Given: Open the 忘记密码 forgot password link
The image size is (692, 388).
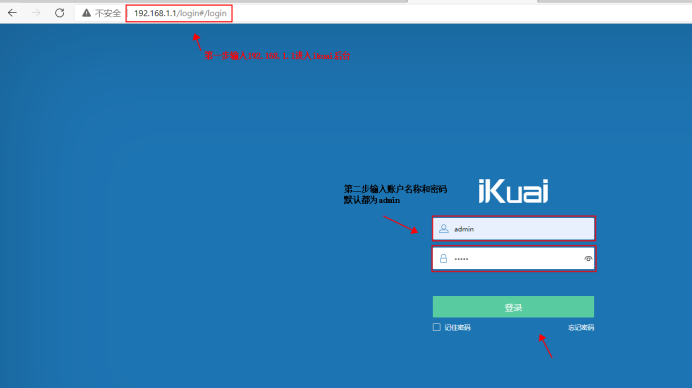Looking at the screenshot, I should [x=581, y=328].
